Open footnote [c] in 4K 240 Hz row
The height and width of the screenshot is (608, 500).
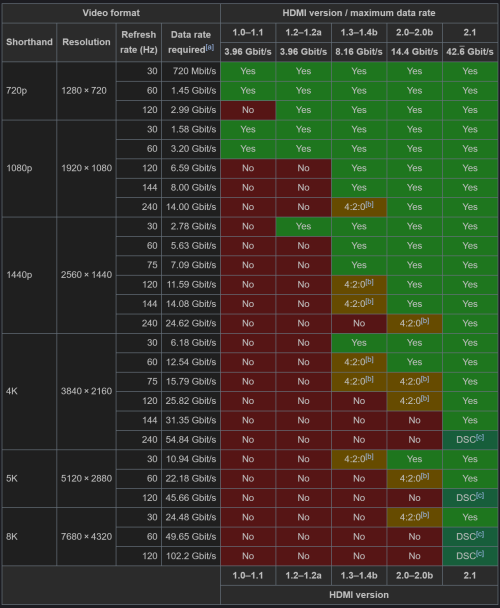point(480,437)
